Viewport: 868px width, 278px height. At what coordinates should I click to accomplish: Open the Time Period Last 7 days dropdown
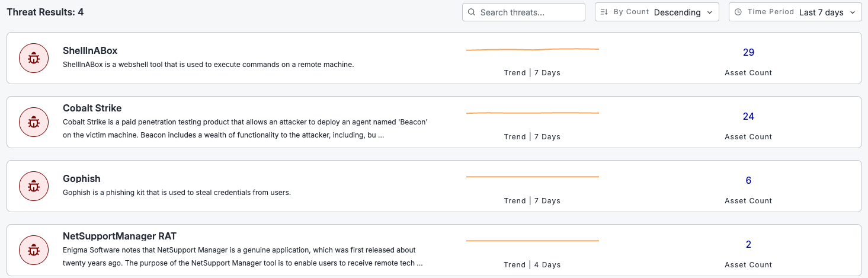pos(795,12)
